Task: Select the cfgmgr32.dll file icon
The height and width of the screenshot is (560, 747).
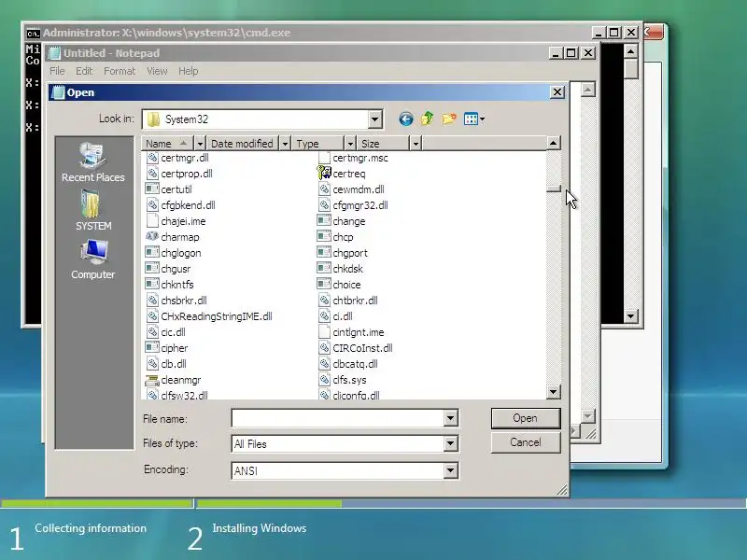Action: 324,204
